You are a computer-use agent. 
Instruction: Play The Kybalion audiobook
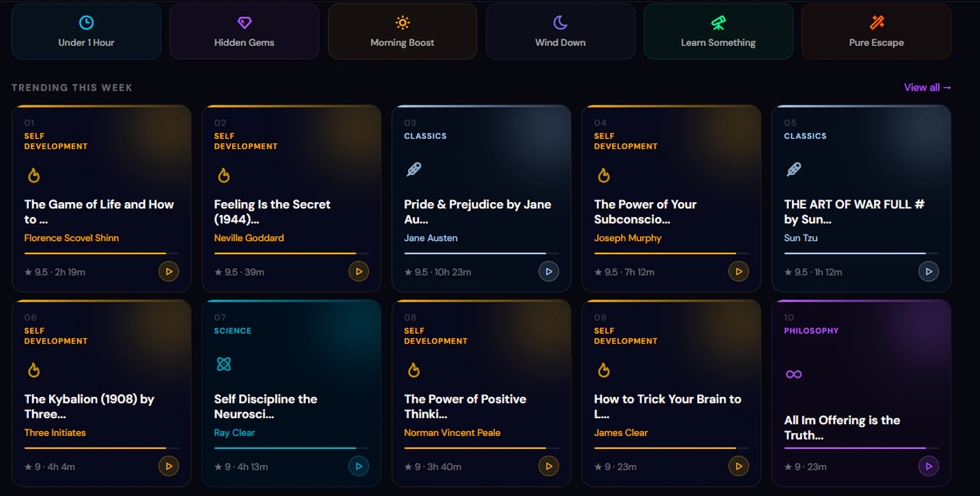tap(169, 466)
